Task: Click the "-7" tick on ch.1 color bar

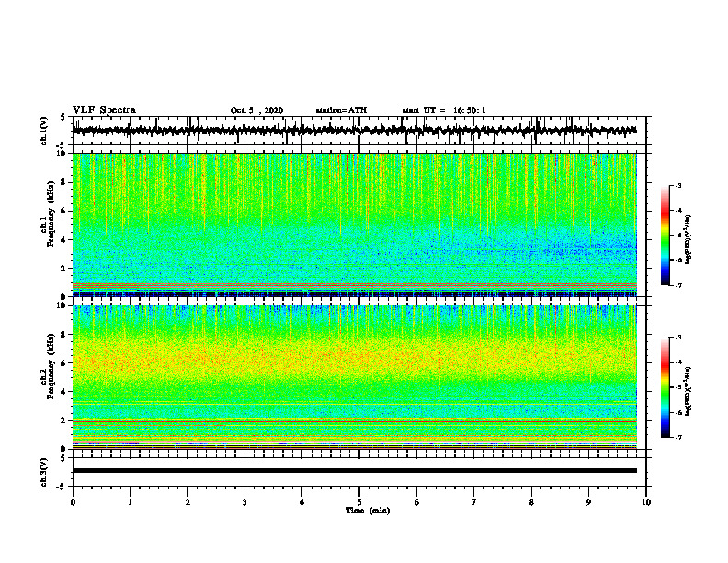Action: click(678, 285)
